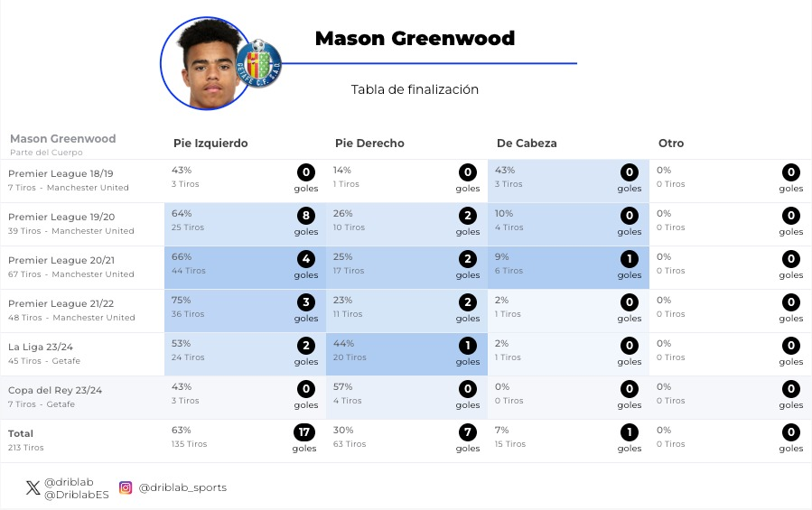812x510 pixels.
Task: Click the Getafe club crest badge
Action: (258, 63)
